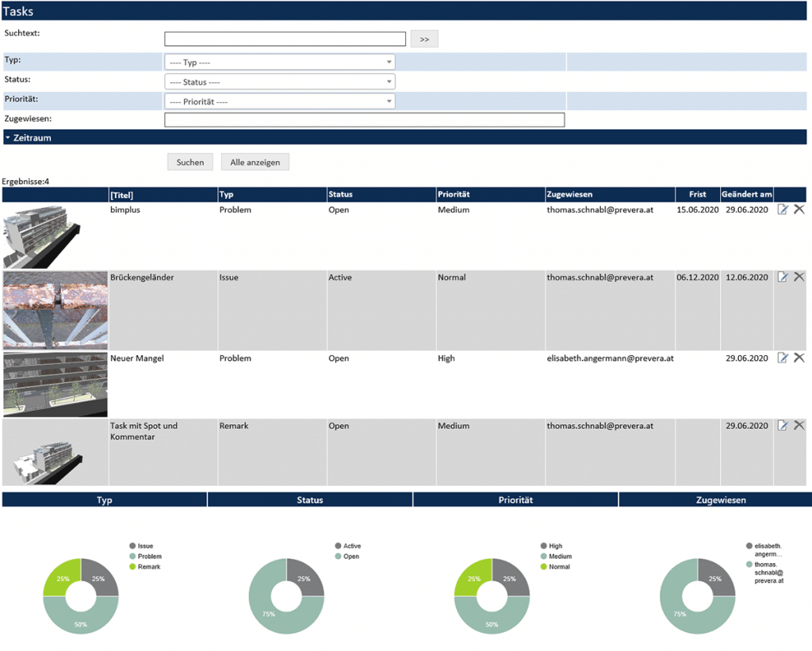Delete Task mit Spot und Kommentar row
Image resolution: width=812 pixels, height=651 pixels.
click(x=799, y=426)
